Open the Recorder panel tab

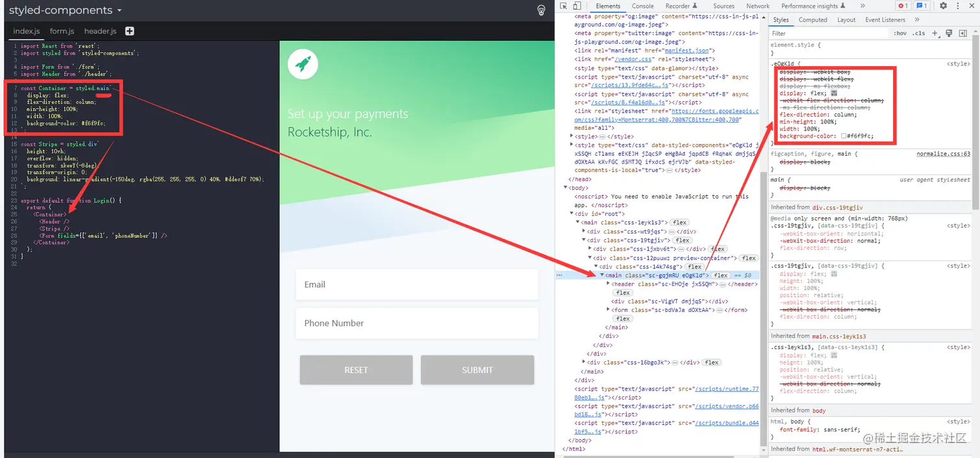pos(681,6)
